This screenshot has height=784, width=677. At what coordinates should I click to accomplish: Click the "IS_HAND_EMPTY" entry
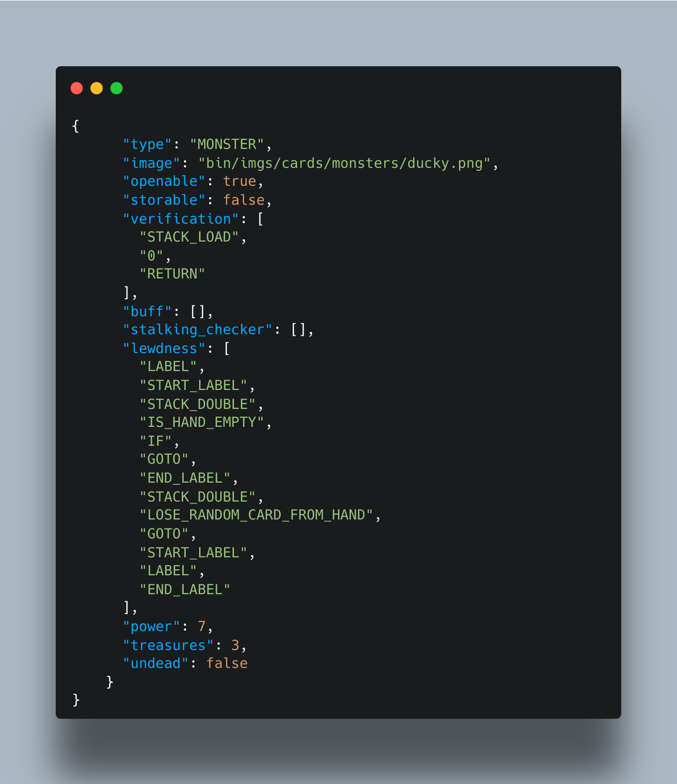[202, 422]
